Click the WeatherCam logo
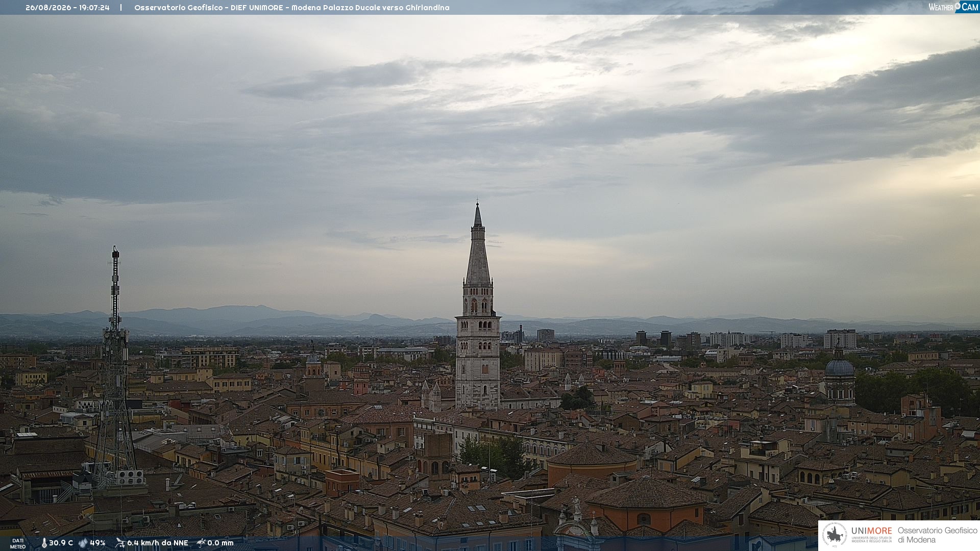The width and height of the screenshot is (980, 551). pos(953,7)
